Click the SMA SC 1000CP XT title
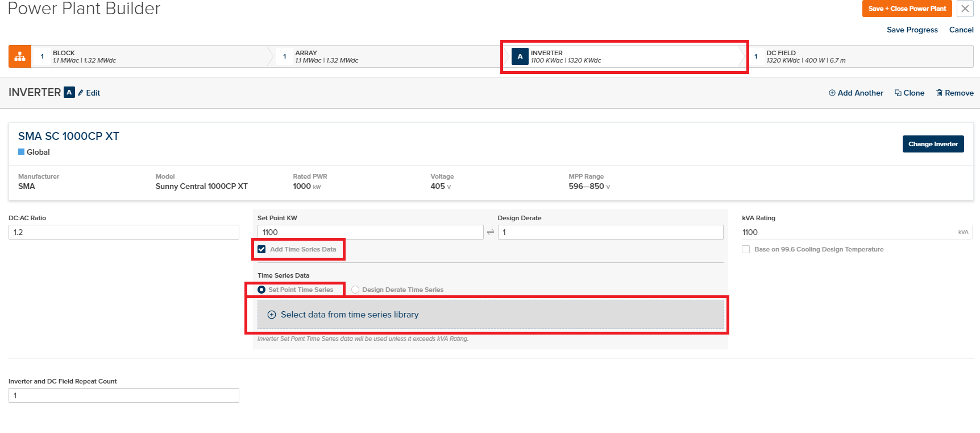The width and height of the screenshot is (980, 433). 69,136
